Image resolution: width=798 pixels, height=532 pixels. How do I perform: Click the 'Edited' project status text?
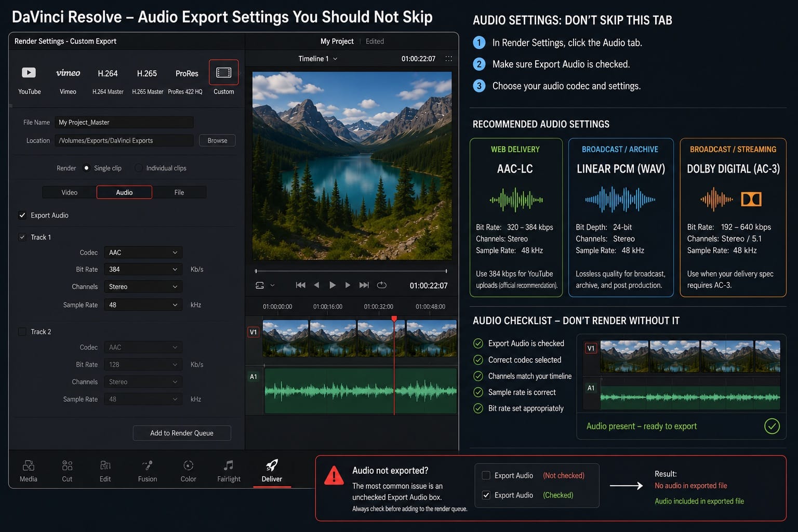click(375, 41)
